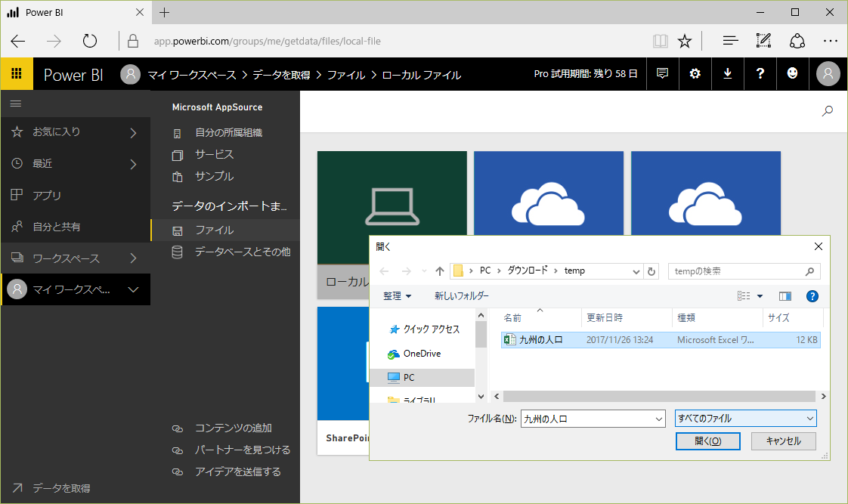
Task: Click the データを取得 breadcrumb
Action: coord(282,75)
